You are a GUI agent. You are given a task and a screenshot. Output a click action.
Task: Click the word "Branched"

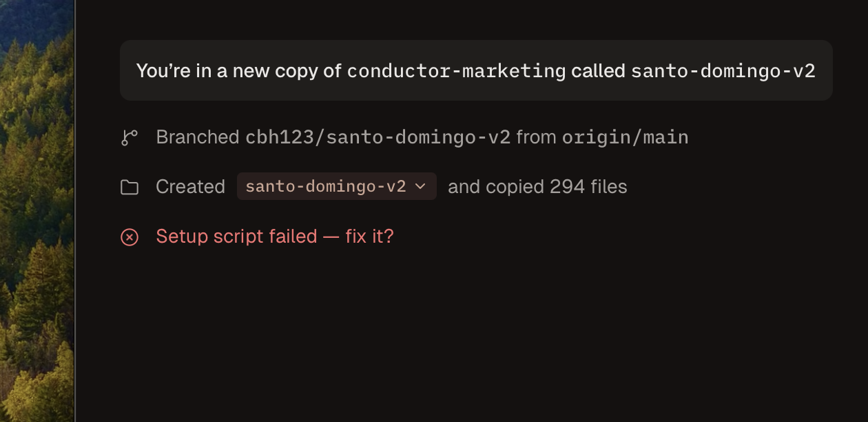tap(198, 137)
